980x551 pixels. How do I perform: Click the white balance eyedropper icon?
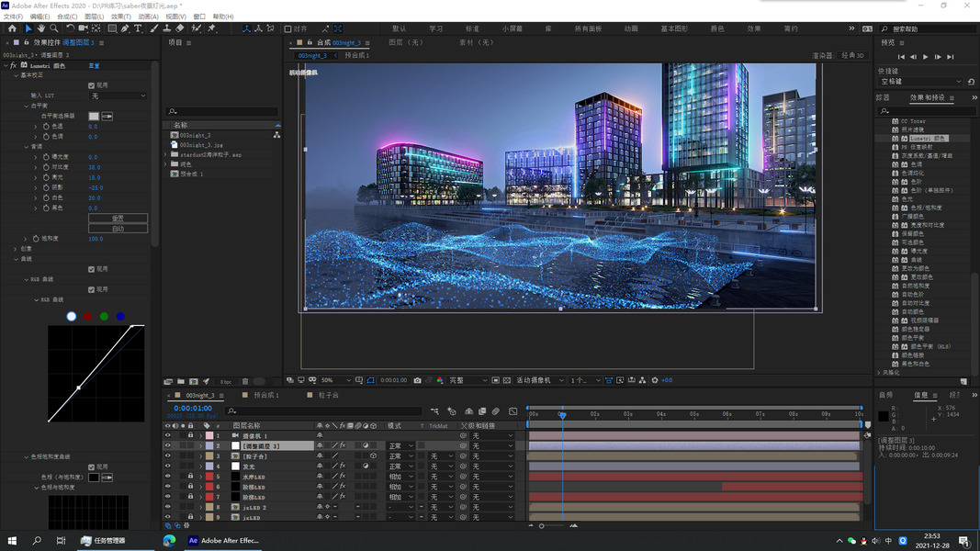tap(107, 117)
